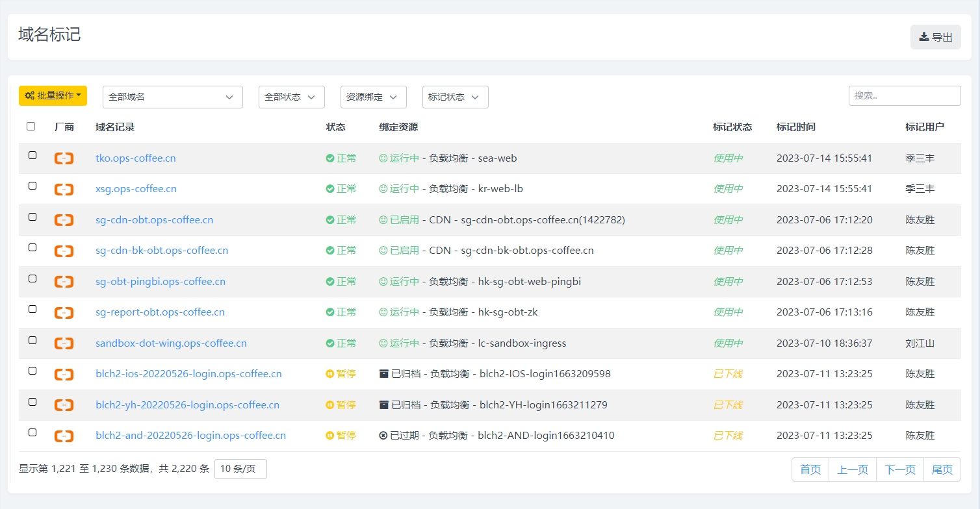Expand the 全部状态 status filter
The image size is (980, 509).
[291, 97]
